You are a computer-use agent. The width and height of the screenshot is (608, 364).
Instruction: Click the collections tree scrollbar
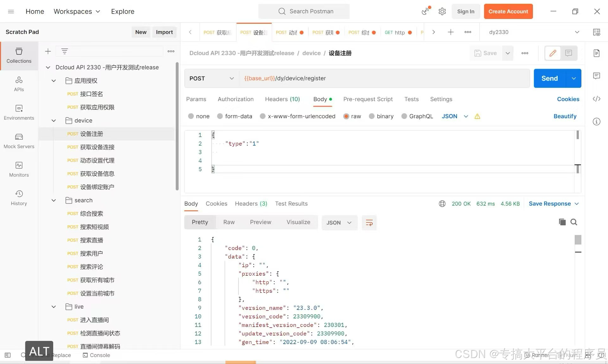(x=177, y=127)
